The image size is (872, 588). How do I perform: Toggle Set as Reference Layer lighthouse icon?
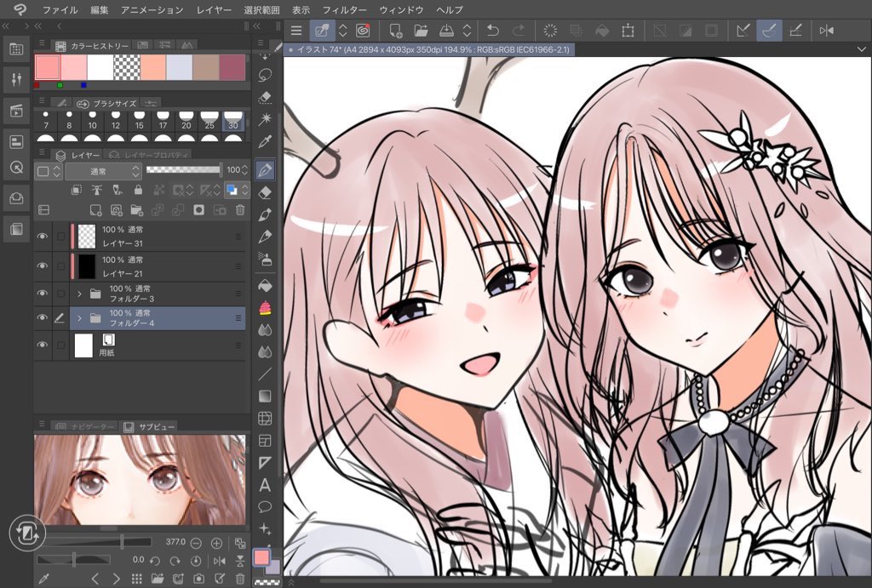97,190
